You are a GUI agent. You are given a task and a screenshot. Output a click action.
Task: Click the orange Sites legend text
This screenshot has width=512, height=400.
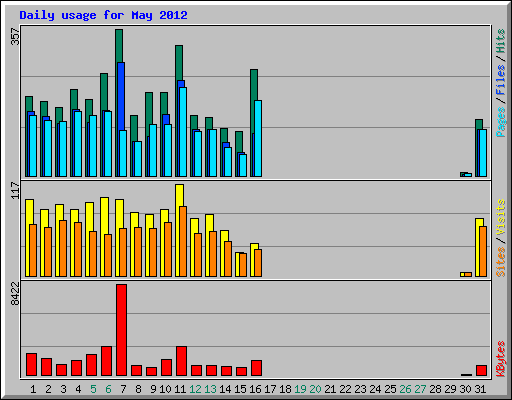501,262
